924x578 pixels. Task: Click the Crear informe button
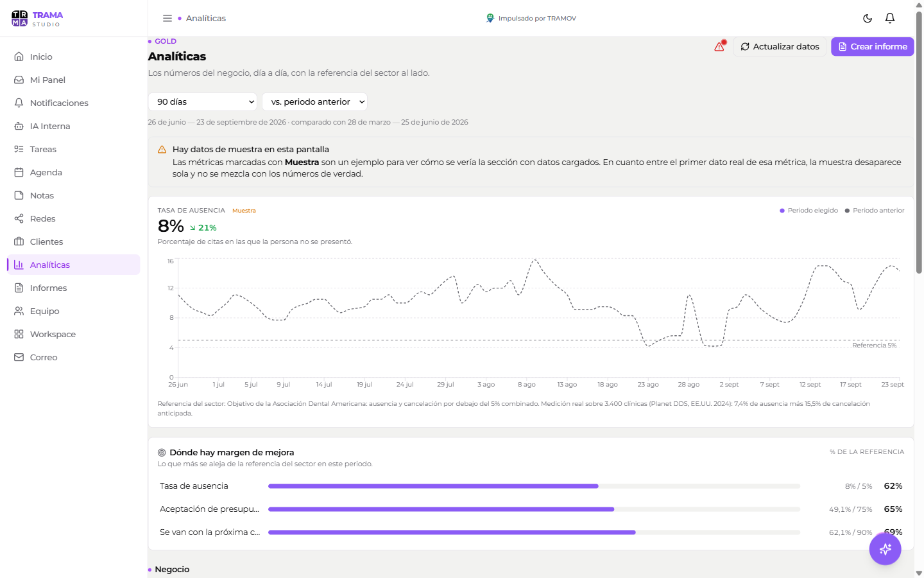pyautogui.click(x=873, y=47)
